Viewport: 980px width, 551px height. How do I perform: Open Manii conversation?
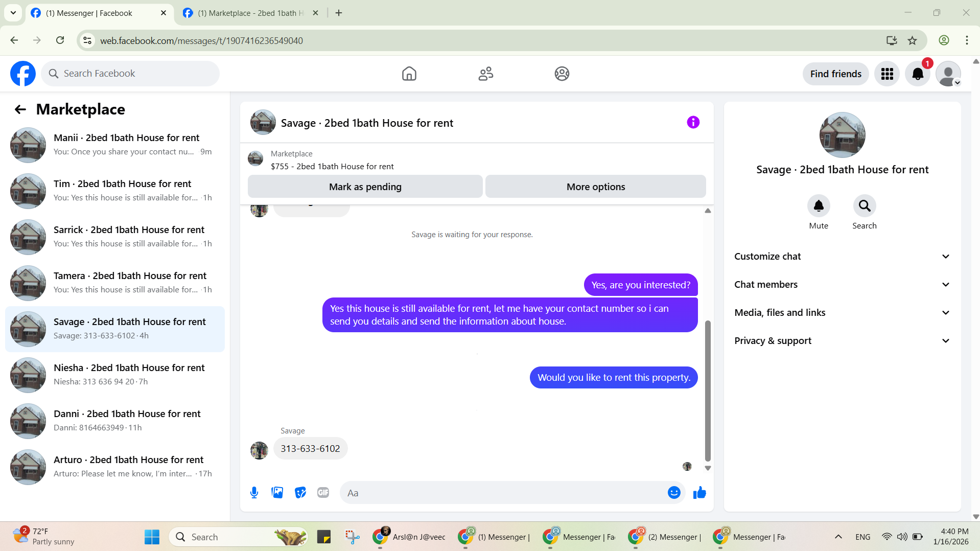(x=115, y=145)
